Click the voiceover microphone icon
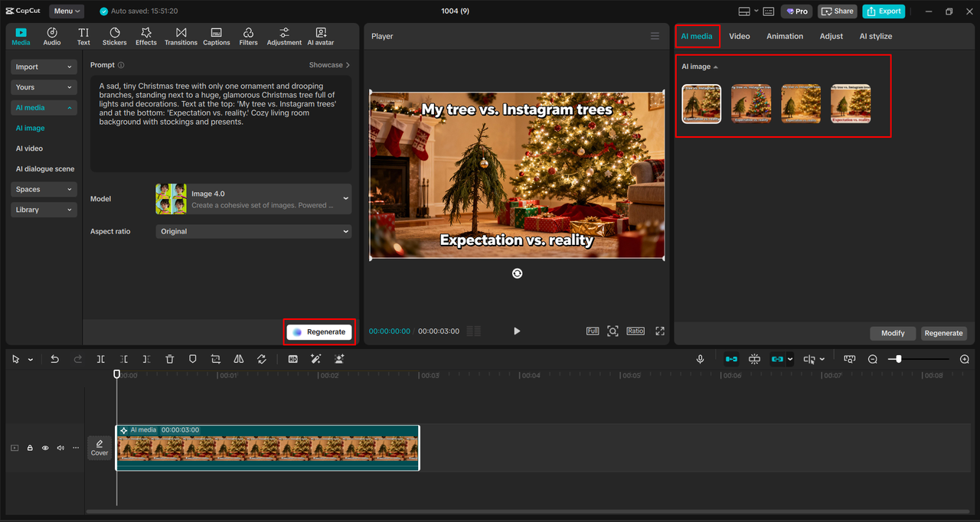 tap(700, 358)
